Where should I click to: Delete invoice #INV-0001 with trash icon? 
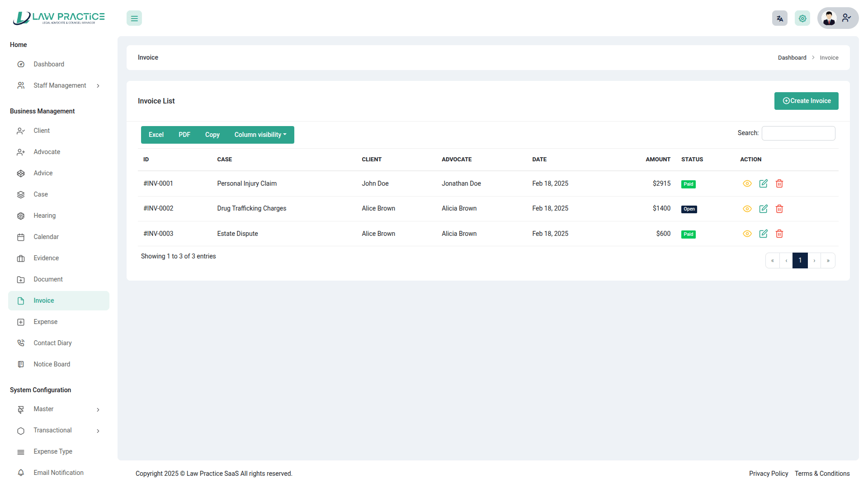779,183
